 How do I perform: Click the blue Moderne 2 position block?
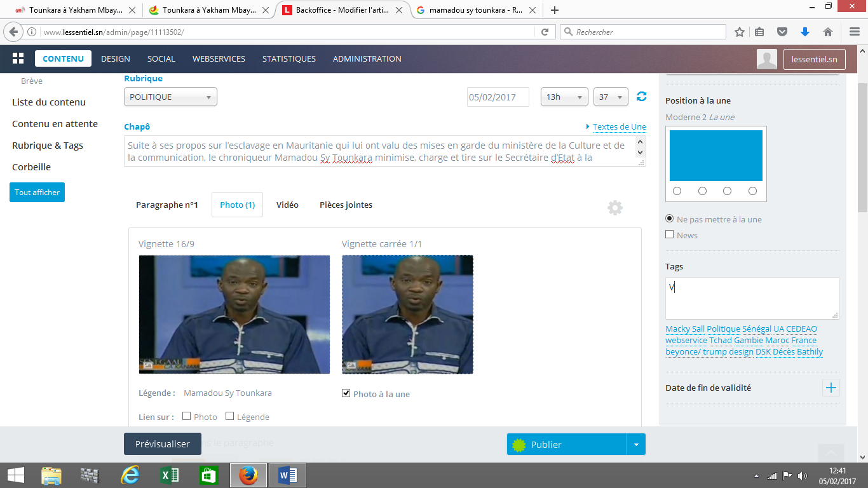[x=715, y=156]
